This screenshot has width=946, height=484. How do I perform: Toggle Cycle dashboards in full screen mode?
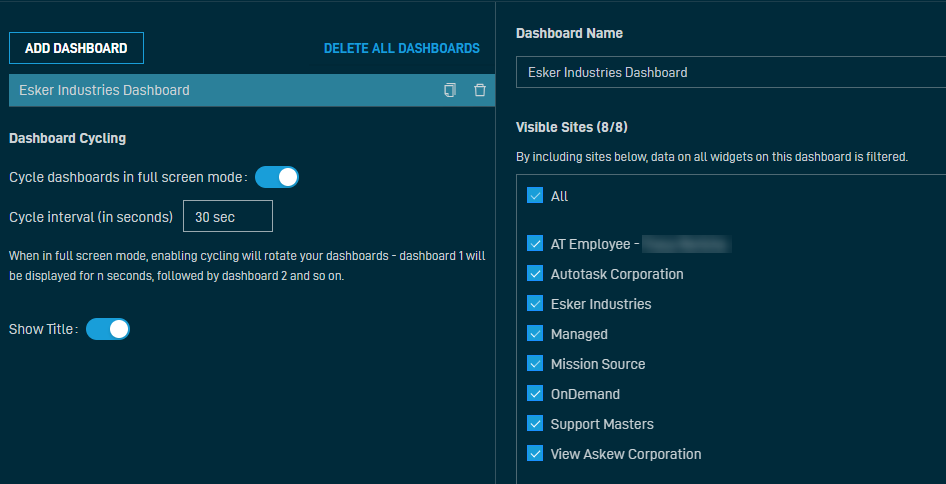click(277, 177)
